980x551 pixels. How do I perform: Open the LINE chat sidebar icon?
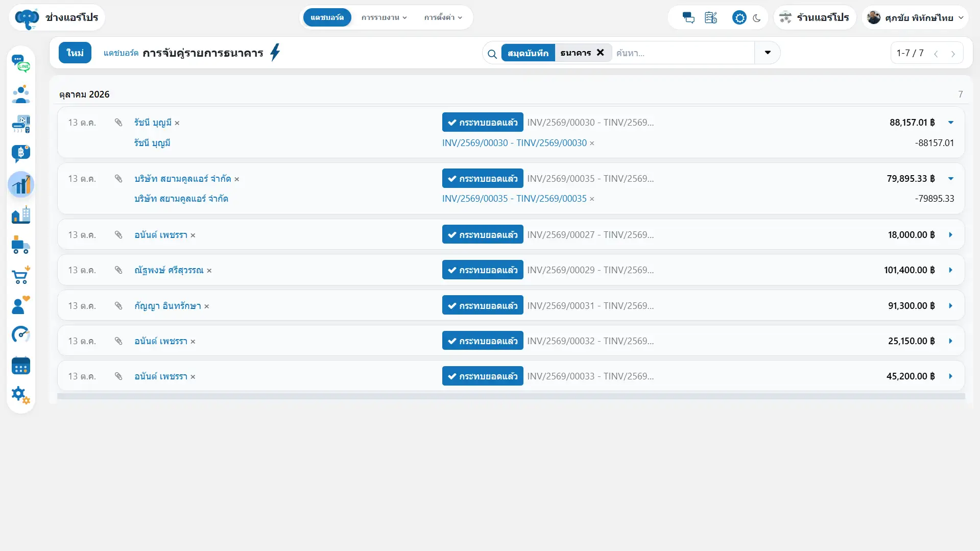tap(21, 64)
